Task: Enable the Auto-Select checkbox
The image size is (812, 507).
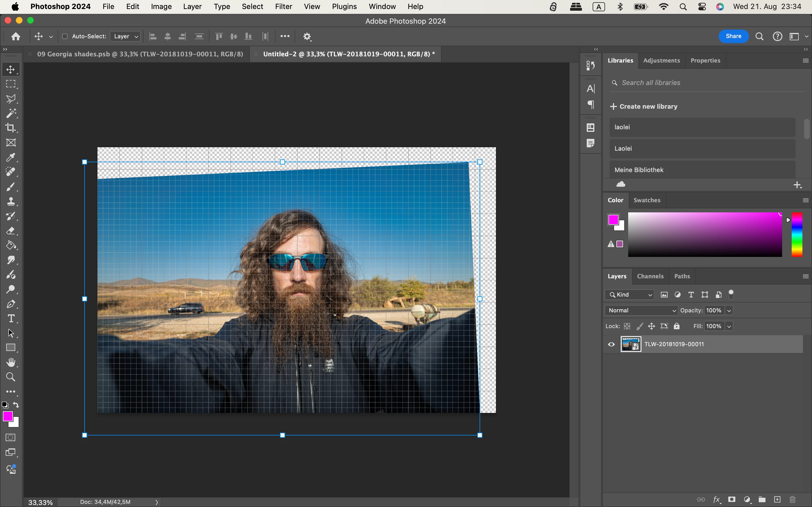Action: pyautogui.click(x=65, y=36)
